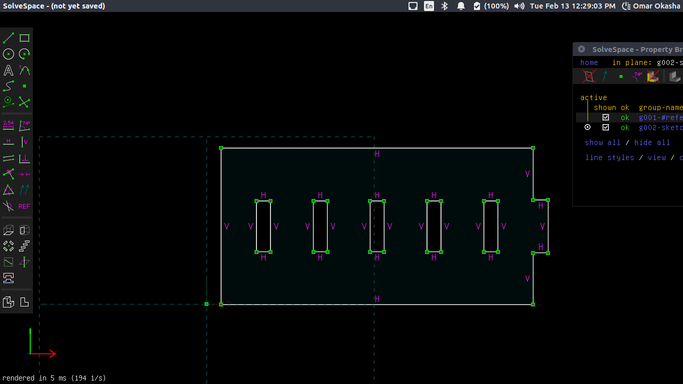Viewport: 683px width, 384px height.
Task: Toggle show normals arrow in Property Browser
Action: (605, 77)
